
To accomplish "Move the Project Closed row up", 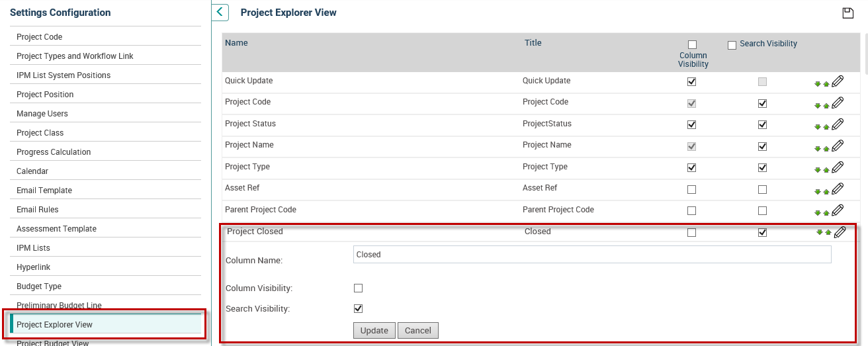I will click(828, 232).
